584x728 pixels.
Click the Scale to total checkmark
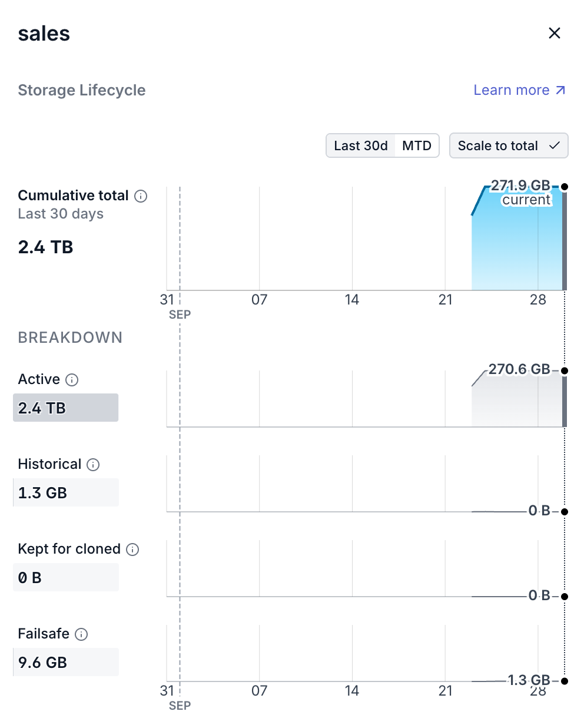pos(554,145)
